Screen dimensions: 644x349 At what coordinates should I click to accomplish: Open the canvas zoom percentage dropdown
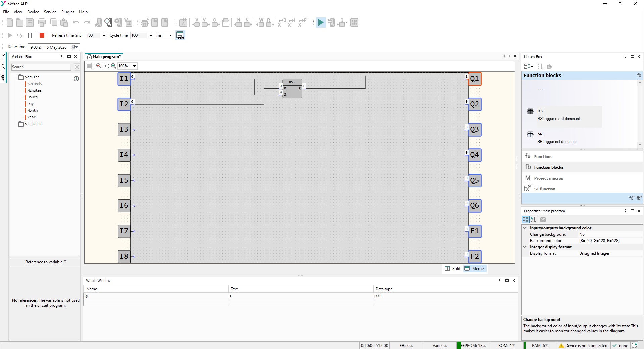click(x=135, y=66)
